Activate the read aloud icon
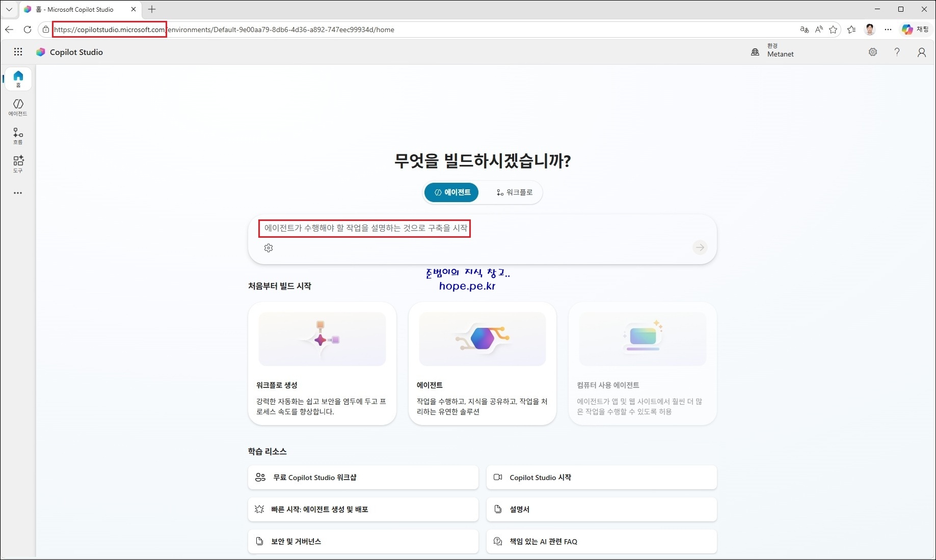The image size is (936, 560). [819, 30]
